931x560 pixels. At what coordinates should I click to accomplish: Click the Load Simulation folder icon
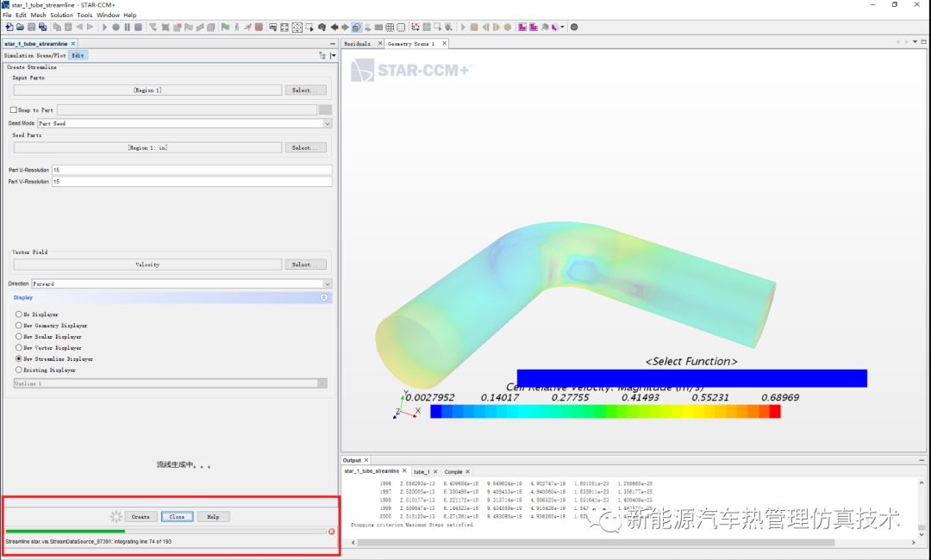[20, 27]
